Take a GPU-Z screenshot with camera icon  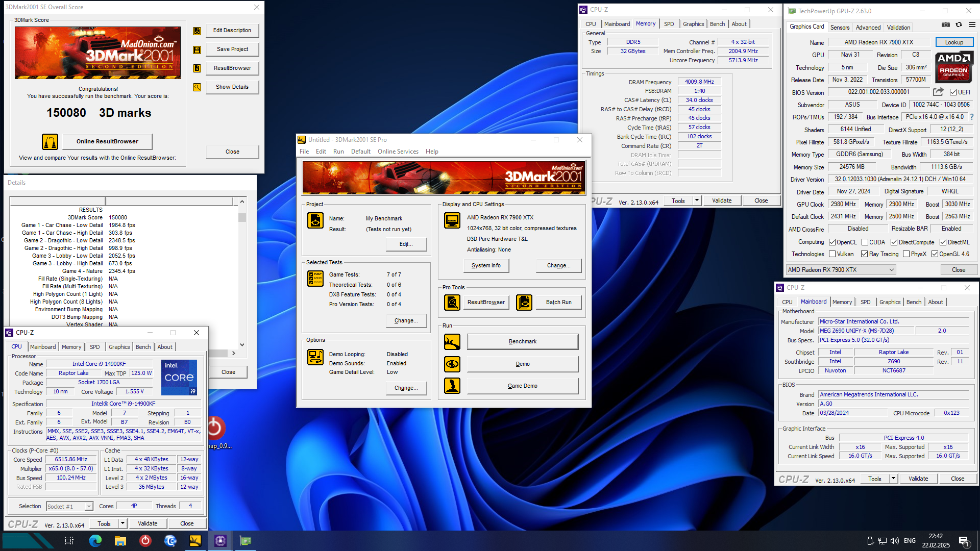point(946,24)
